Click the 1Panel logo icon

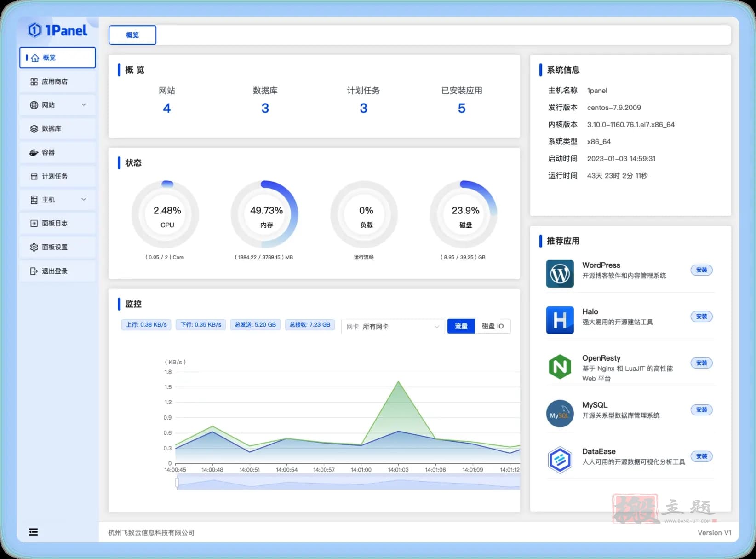[x=34, y=30]
